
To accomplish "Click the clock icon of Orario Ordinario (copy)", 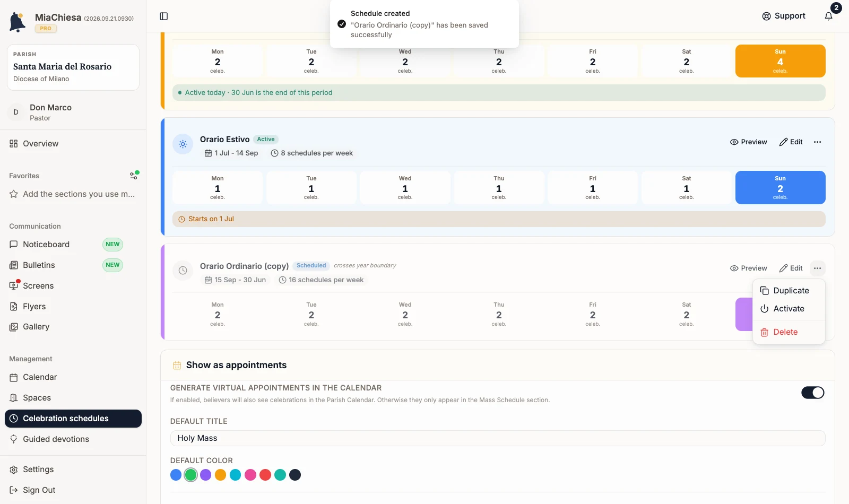I will [183, 271].
